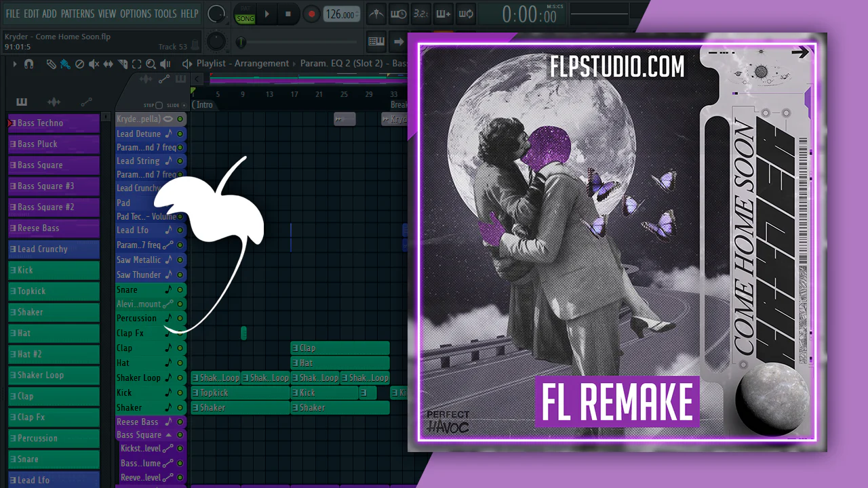Click the 126.000 tempo field

click(x=341, y=14)
